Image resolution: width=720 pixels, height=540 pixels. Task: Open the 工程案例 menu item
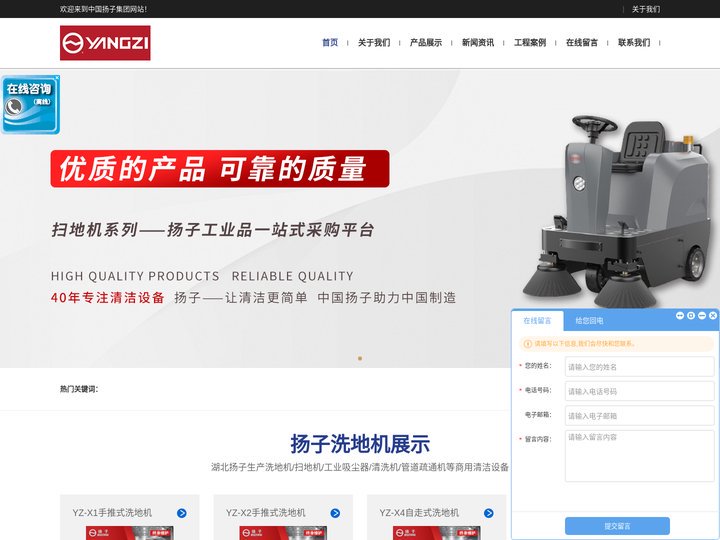tap(529, 43)
